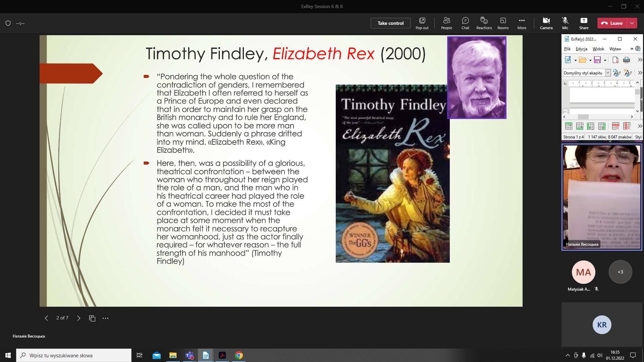
Task: Show the +3 more participants
Action: point(620,272)
